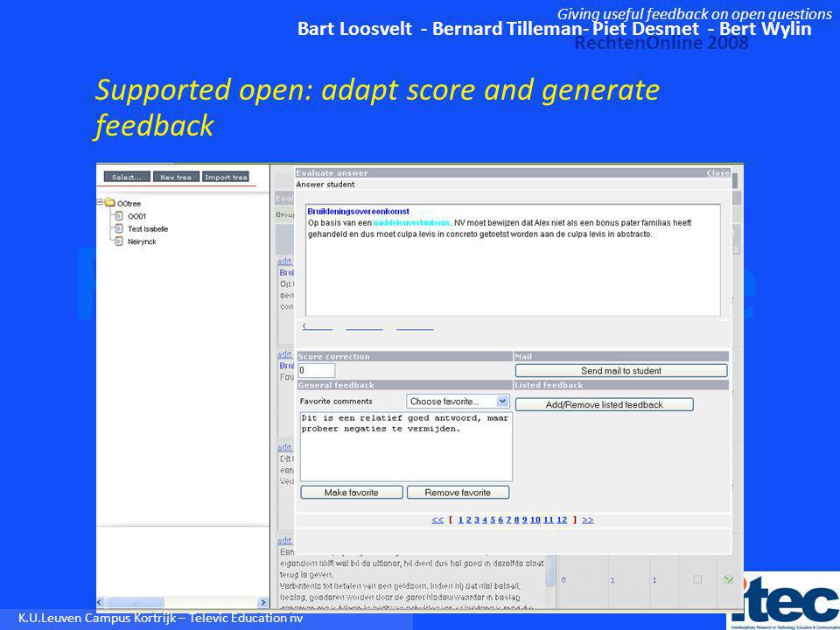Click the topmost edit link behind the dialog

tap(284, 261)
